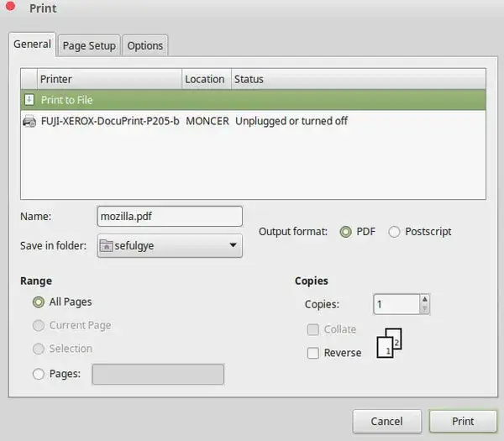
Task: Click the Print to File icon
Action: tap(29, 100)
